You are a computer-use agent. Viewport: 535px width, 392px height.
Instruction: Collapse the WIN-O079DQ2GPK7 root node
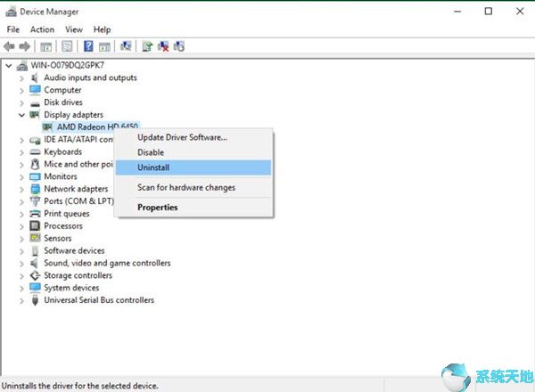(x=9, y=66)
